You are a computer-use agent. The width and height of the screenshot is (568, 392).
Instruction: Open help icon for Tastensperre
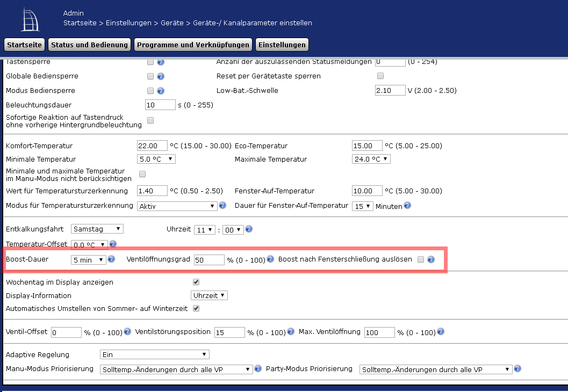pyautogui.click(x=161, y=62)
